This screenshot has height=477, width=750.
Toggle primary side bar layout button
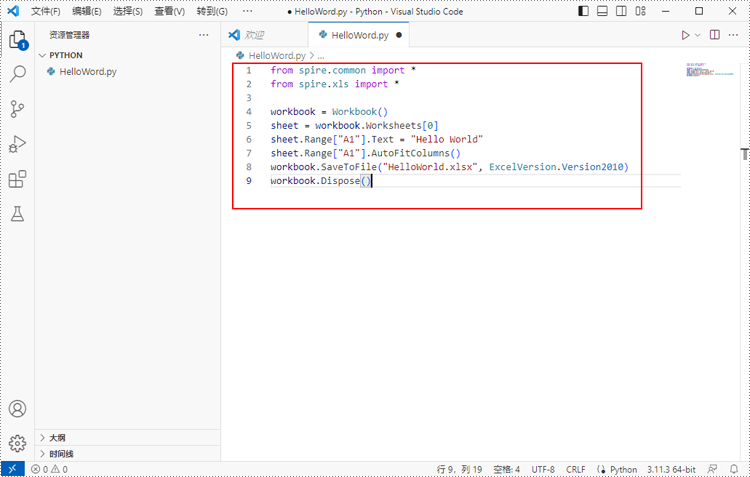pos(584,11)
